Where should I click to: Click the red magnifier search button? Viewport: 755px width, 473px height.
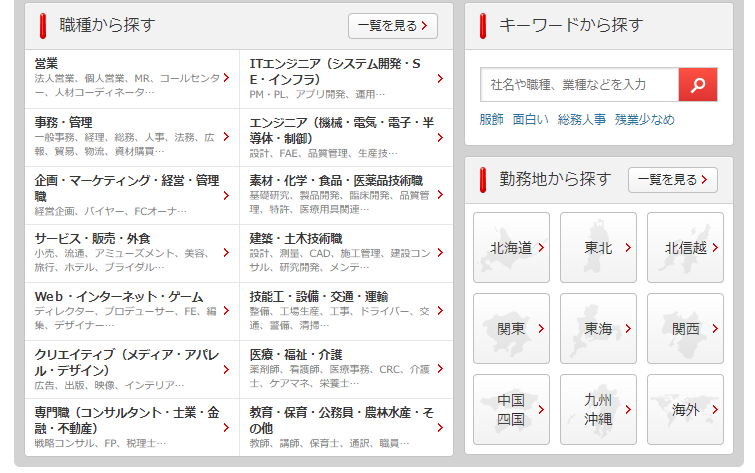point(698,85)
